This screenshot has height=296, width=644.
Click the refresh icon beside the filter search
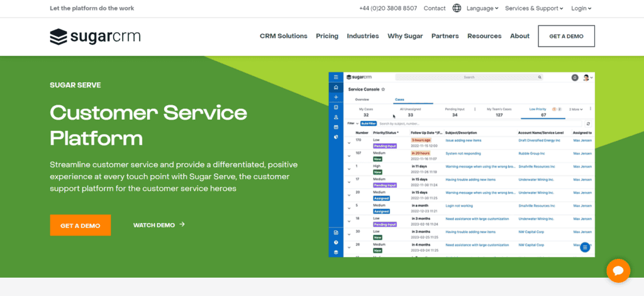pyautogui.click(x=588, y=123)
